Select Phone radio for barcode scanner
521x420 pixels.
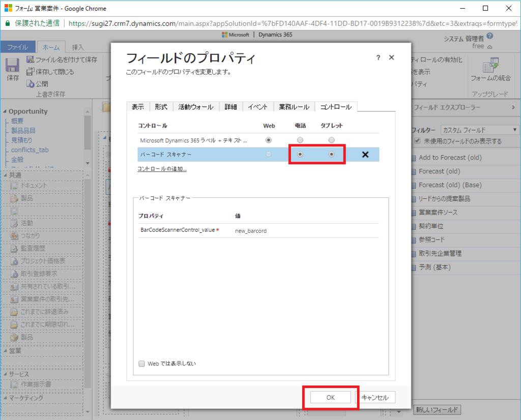(x=300, y=155)
